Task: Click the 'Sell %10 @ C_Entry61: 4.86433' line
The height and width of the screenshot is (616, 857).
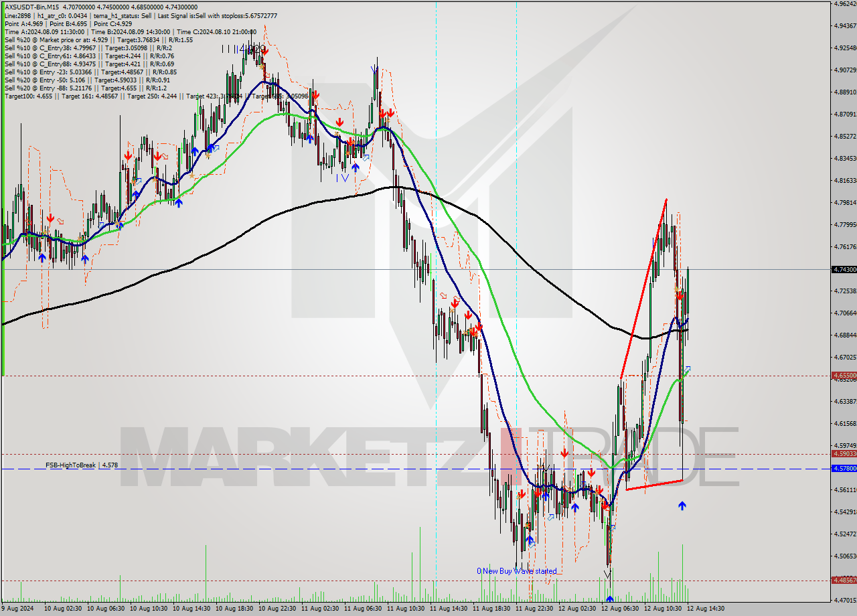Action: coord(90,56)
